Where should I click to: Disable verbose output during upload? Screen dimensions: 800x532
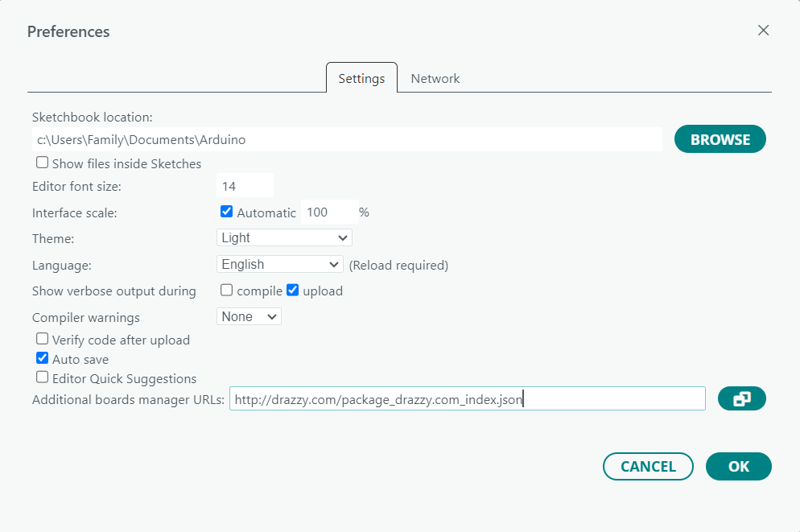293,290
